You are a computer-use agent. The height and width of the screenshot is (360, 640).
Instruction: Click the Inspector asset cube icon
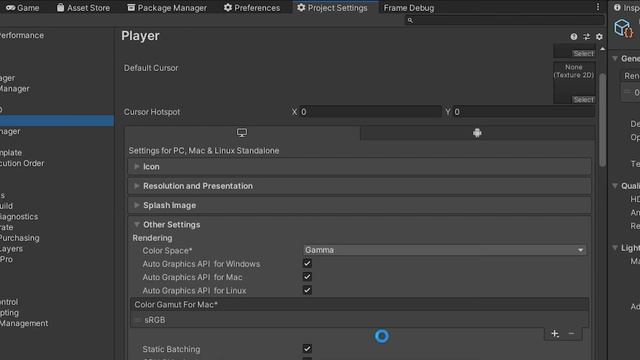click(624, 28)
